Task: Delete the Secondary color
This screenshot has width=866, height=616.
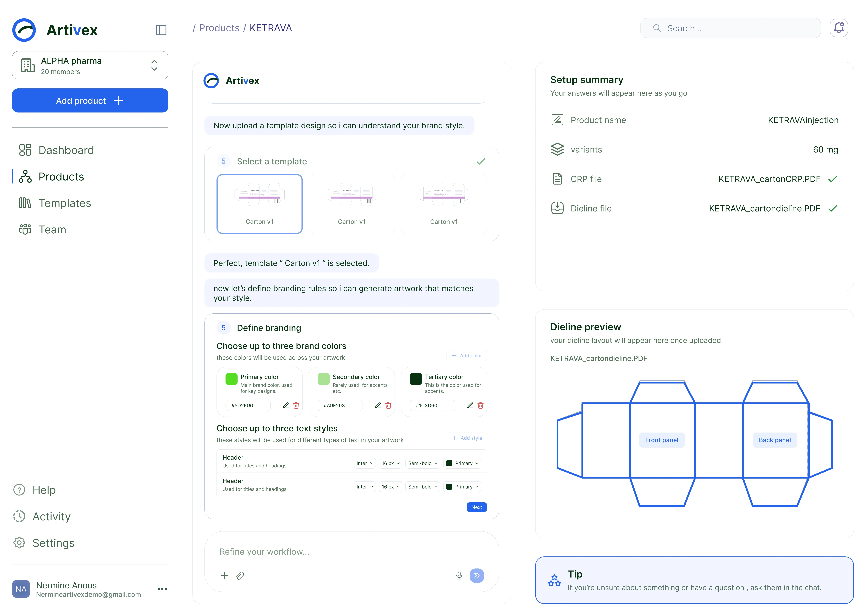Action: [x=388, y=405]
